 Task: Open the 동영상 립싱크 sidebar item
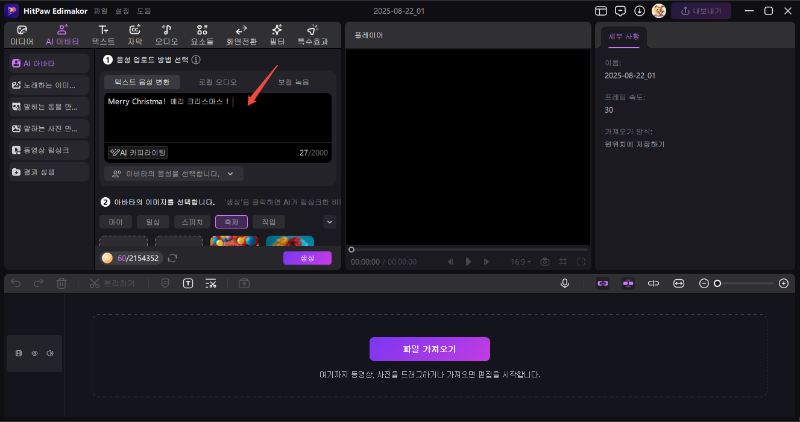pos(49,150)
